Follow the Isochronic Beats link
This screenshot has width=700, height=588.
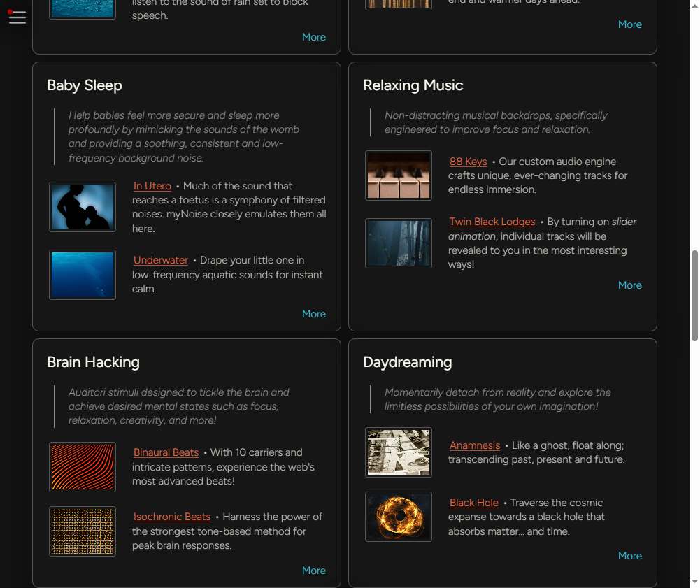coord(172,517)
